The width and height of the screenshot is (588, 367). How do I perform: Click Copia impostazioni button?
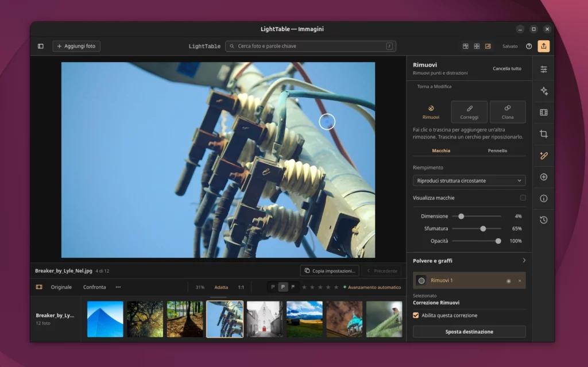click(x=330, y=271)
